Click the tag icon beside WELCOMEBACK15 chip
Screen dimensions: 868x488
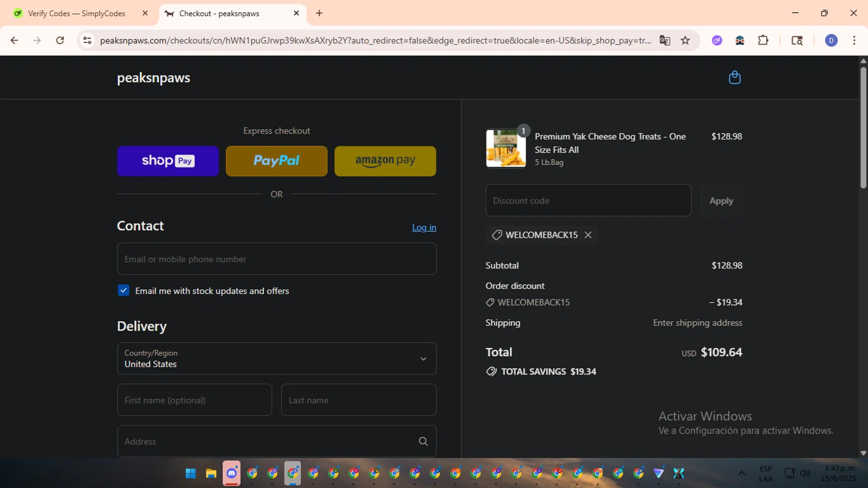pos(496,235)
